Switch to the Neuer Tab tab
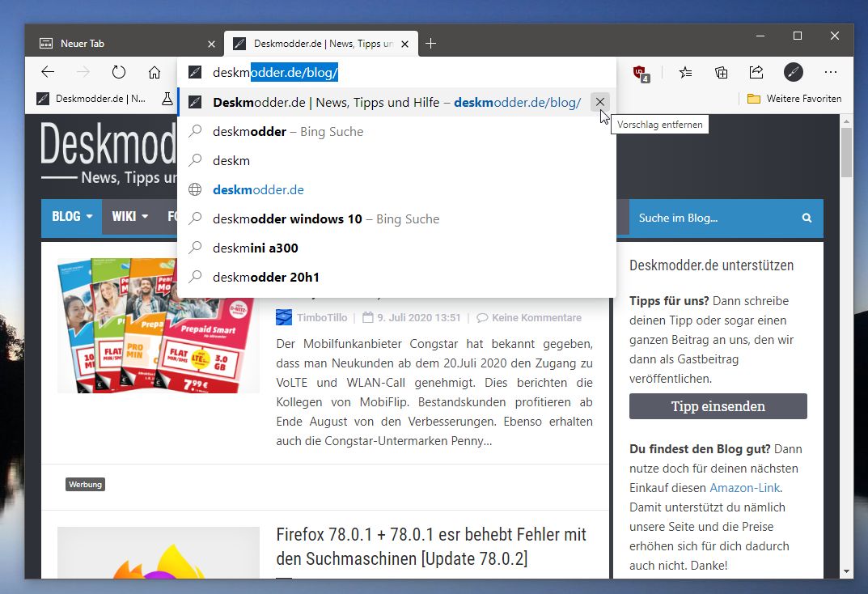 coord(124,43)
